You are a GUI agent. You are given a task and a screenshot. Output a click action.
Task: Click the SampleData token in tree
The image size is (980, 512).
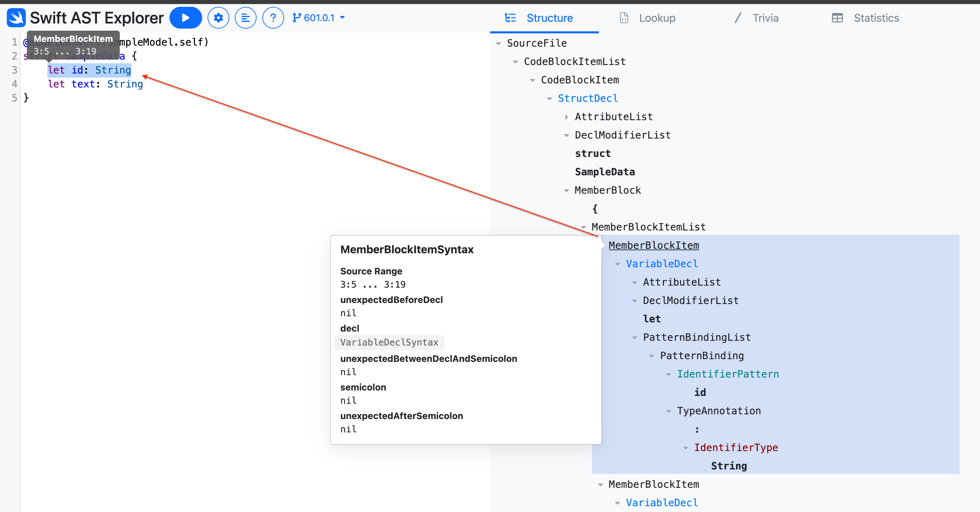click(605, 172)
